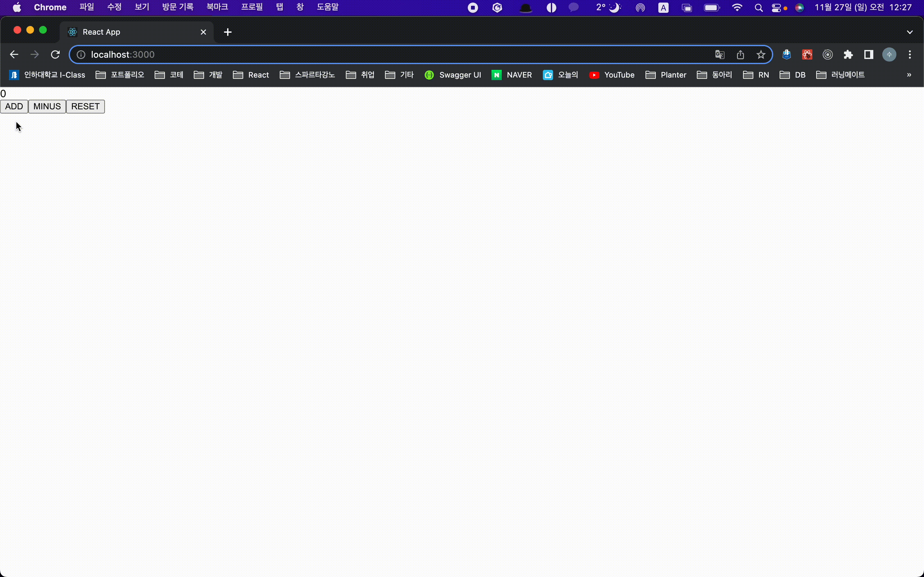The image size is (924, 577).
Task: Open a new tab with plus icon
Action: tap(227, 32)
